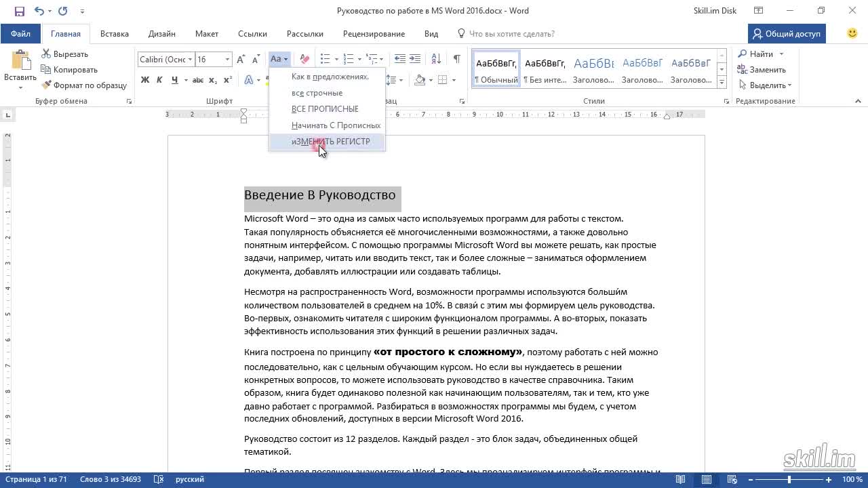Apply cell borders with the borders icon

click(442, 80)
